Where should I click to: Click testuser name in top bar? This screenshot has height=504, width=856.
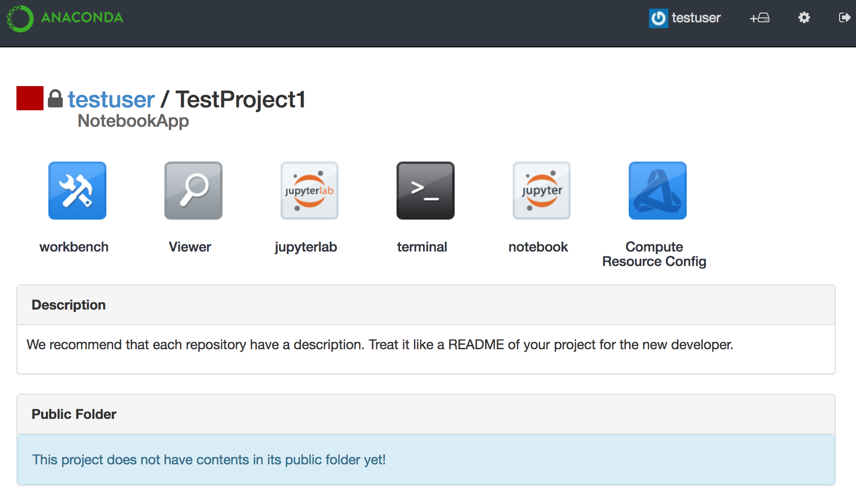click(x=696, y=18)
